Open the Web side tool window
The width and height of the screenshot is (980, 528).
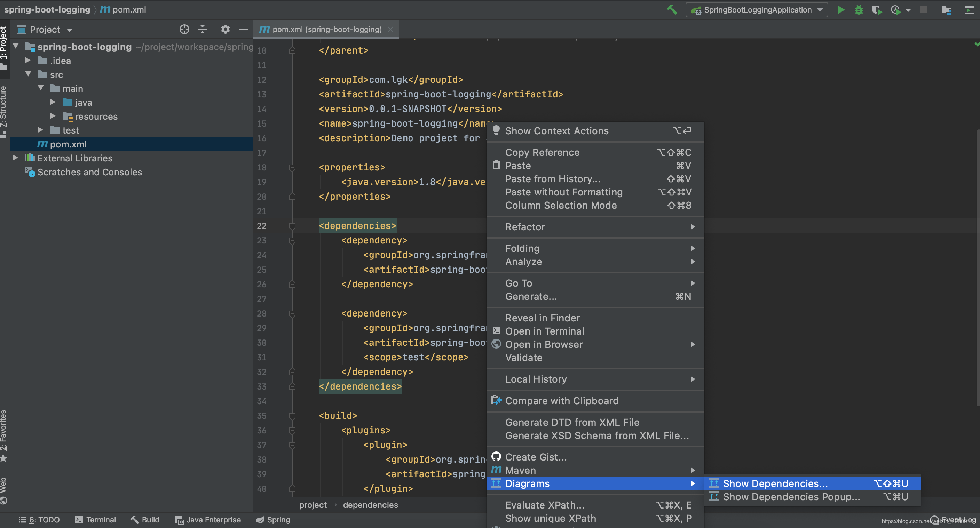tap(4, 490)
